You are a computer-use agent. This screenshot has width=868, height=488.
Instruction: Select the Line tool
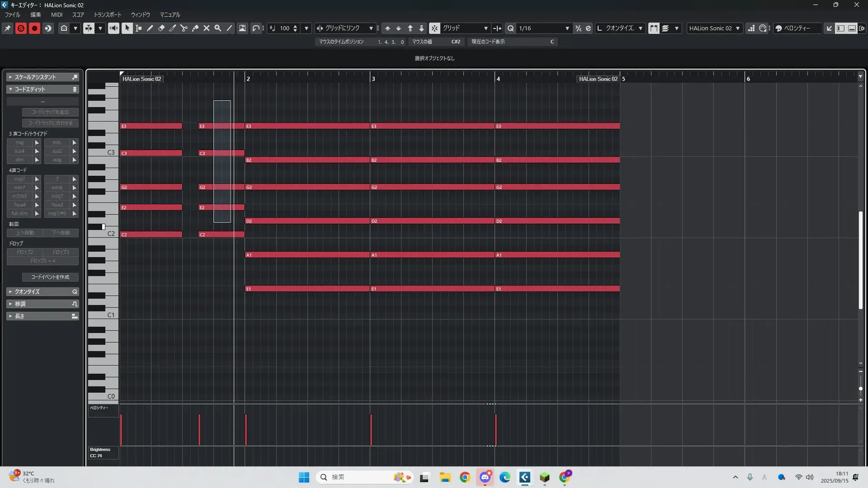click(x=229, y=28)
